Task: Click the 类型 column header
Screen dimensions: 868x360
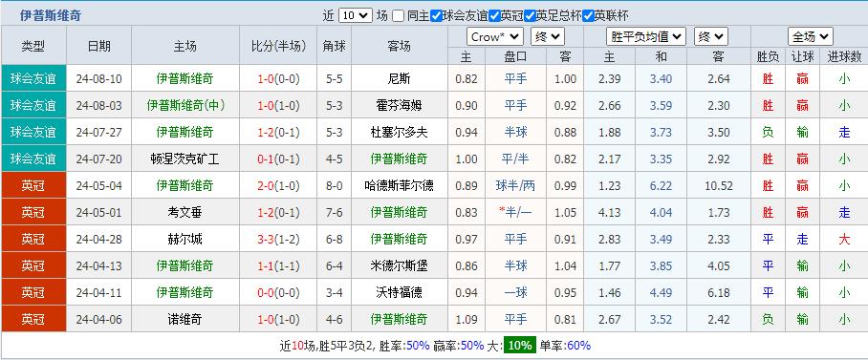Action: pyautogui.click(x=33, y=46)
